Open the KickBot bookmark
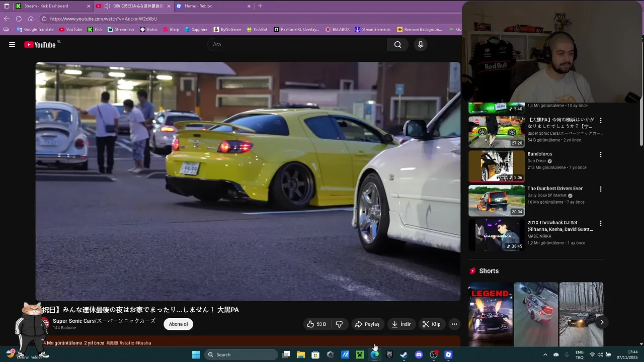 [257, 29]
